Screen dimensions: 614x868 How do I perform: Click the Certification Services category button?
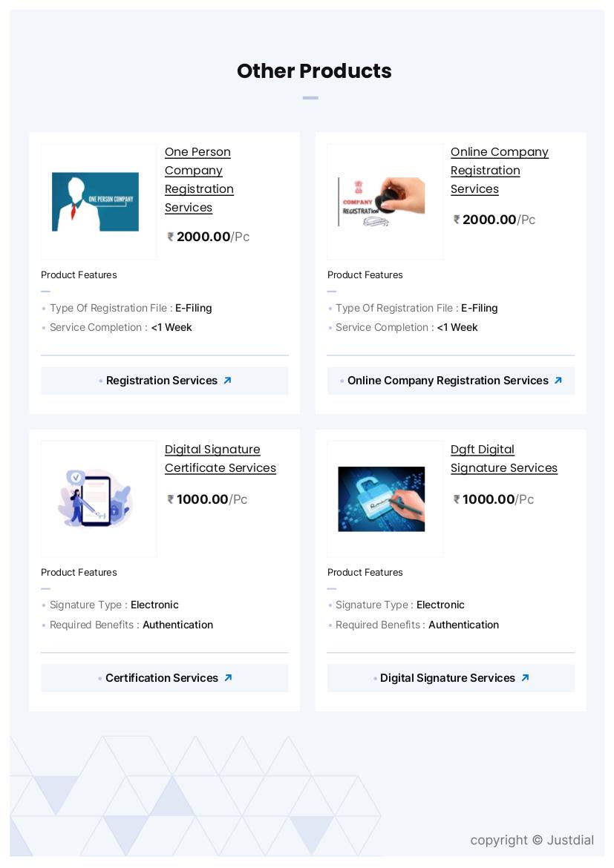(162, 678)
